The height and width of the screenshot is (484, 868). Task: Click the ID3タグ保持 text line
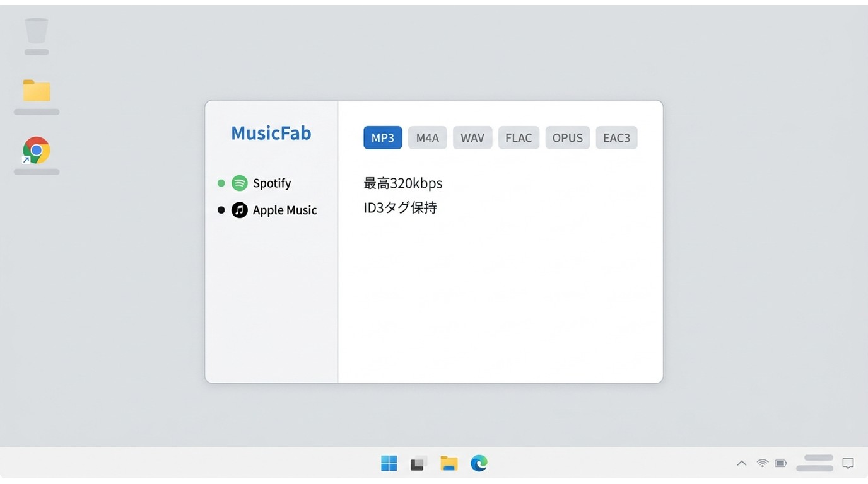(400, 208)
